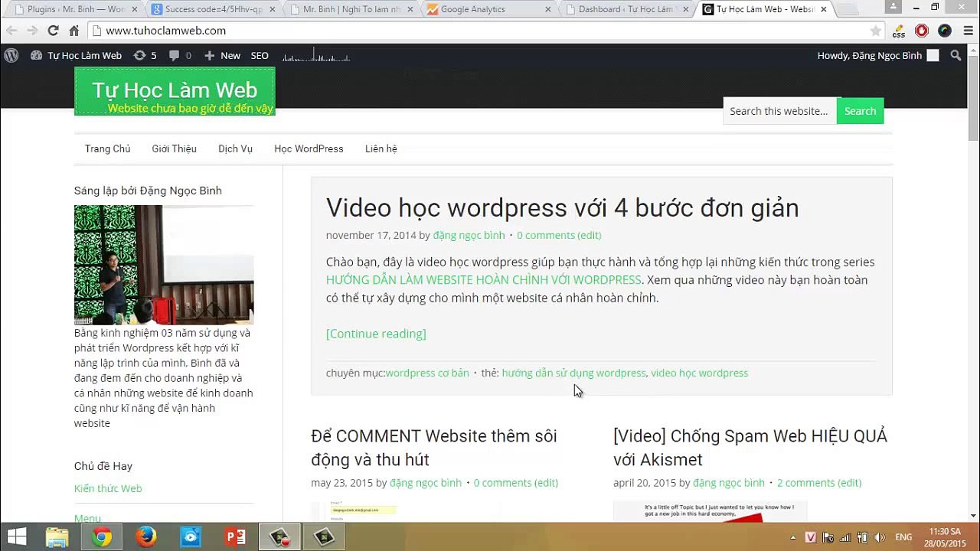Open the Trang Chủ menu item
The height and width of the screenshot is (551, 980).
[x=107, y=148]
